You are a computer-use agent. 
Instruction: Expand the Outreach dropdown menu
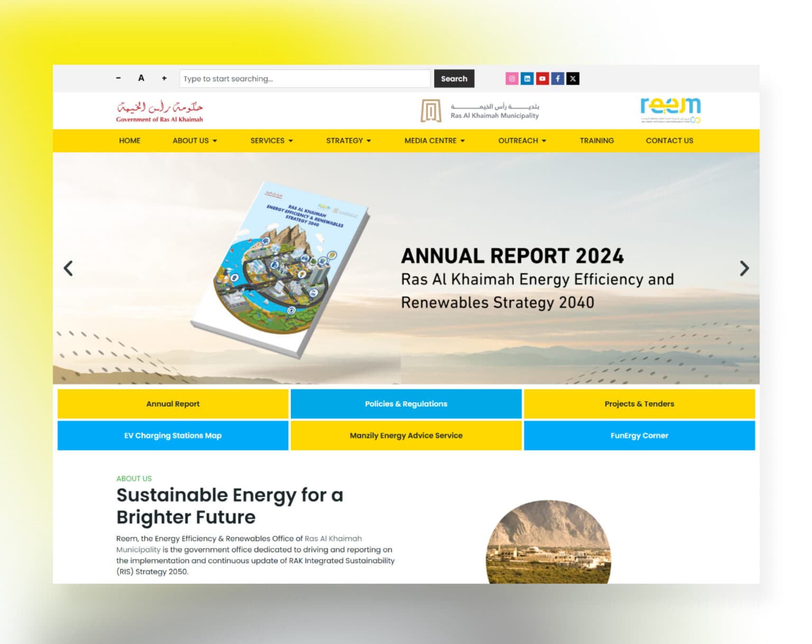coord(522,141)
